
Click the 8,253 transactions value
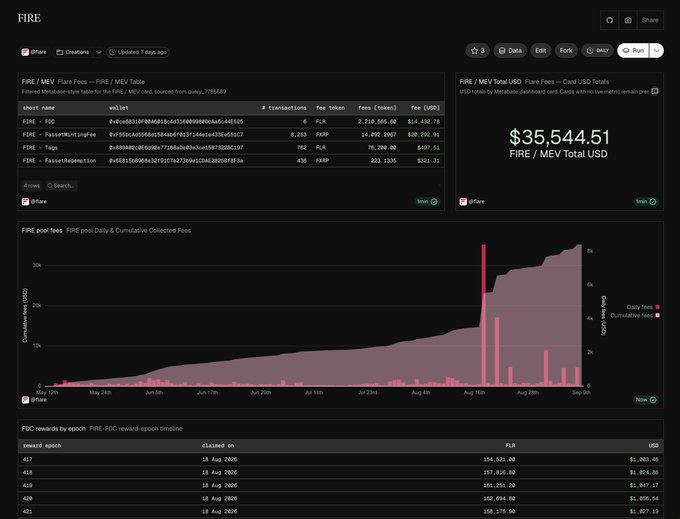pos(298,135)
